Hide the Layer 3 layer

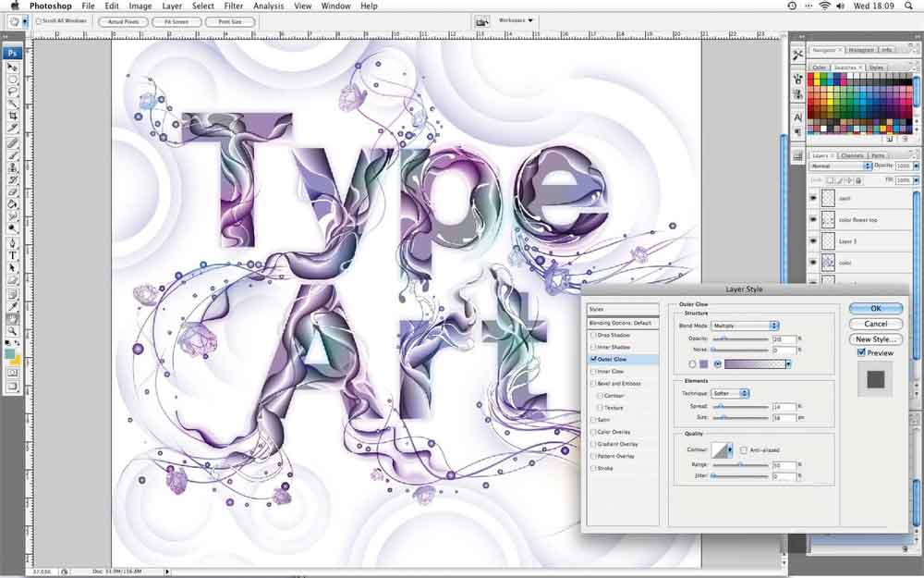(x=813, y=241)
